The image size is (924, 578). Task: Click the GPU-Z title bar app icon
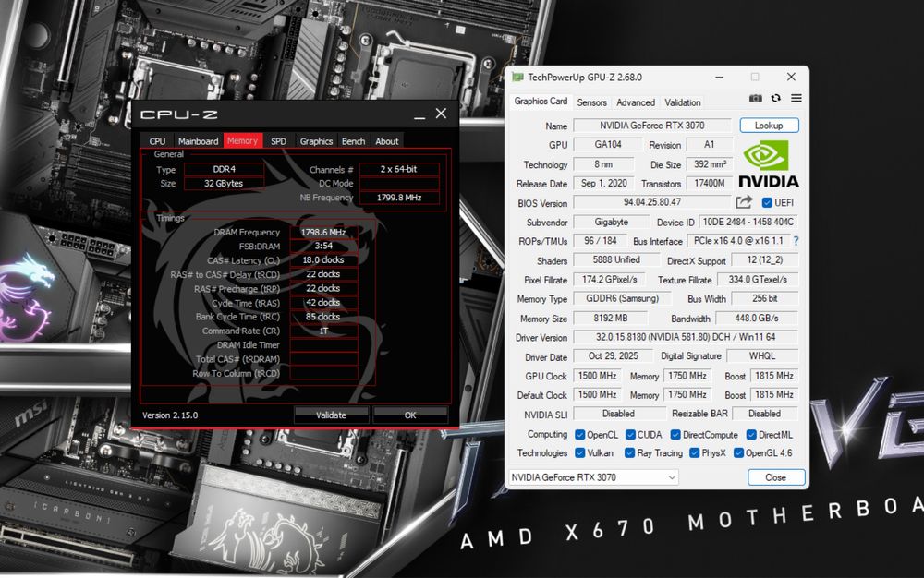click(x=517, y=78)
